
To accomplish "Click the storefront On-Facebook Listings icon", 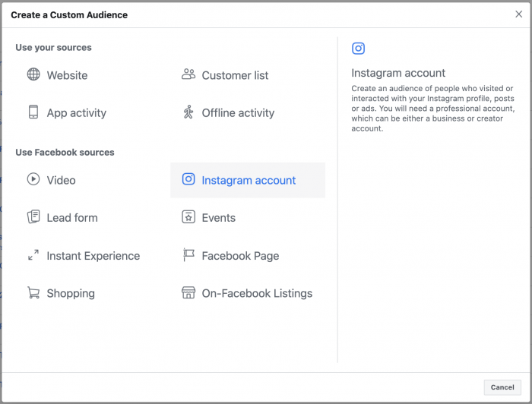I will click(188, 293).
